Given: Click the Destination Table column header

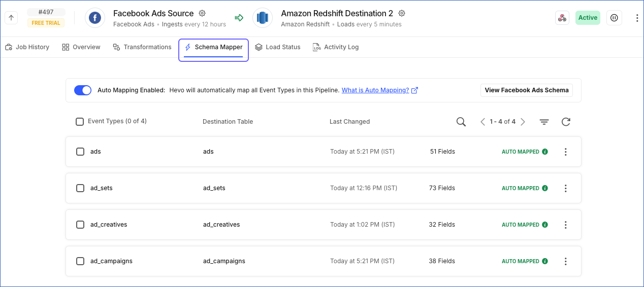Looking at the screenshot, I should pos(228,122).
